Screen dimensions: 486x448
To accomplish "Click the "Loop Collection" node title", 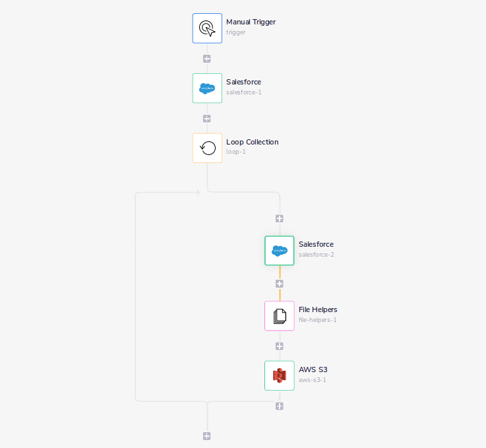I will (x=252, y=142).
